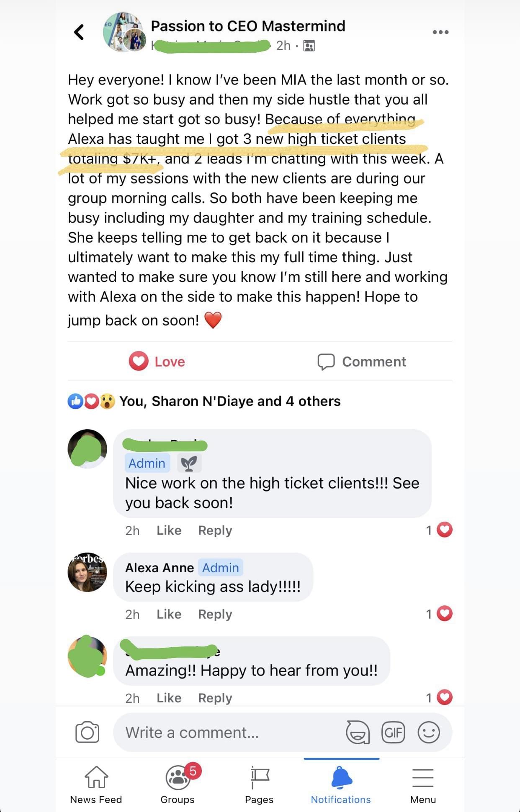The height and width of the screenshot is (812, 520).
Task: Reply to Alexa Anne's comment
Action: click(x=215, y=614)
